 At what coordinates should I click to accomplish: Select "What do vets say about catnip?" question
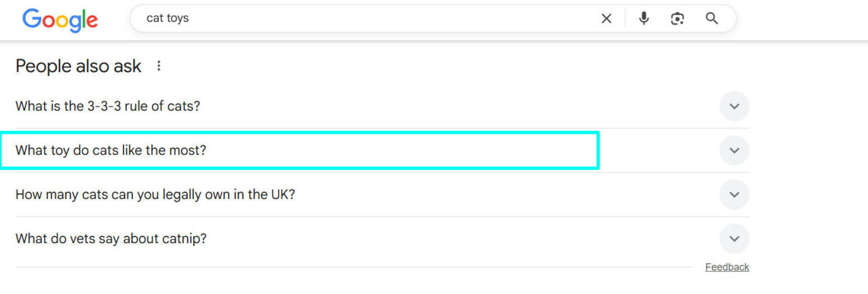111,239
